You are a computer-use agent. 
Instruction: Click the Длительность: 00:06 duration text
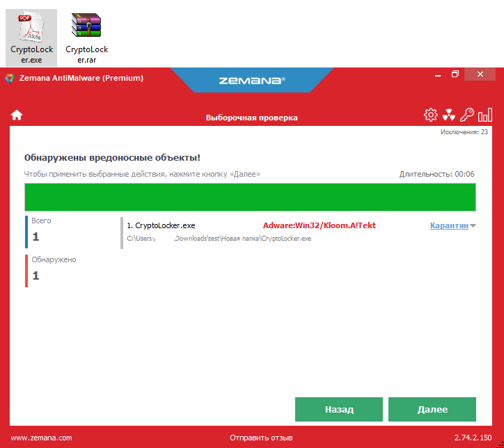436,174
